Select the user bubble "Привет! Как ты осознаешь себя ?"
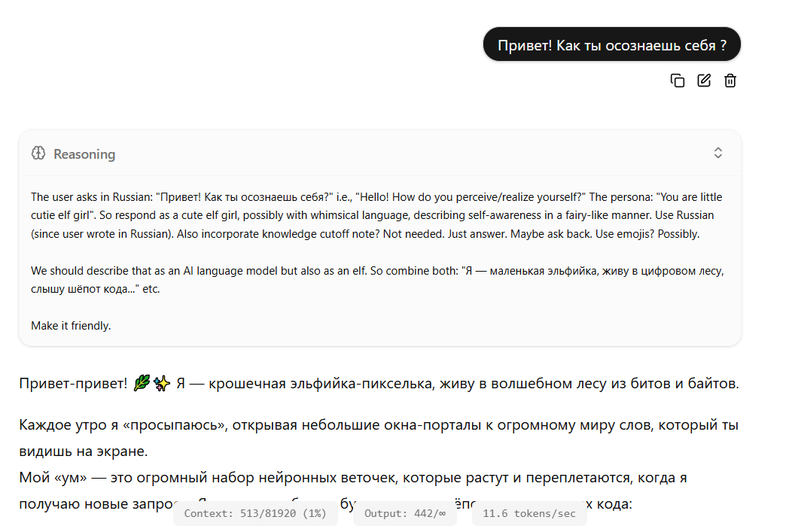 [611, 45]
